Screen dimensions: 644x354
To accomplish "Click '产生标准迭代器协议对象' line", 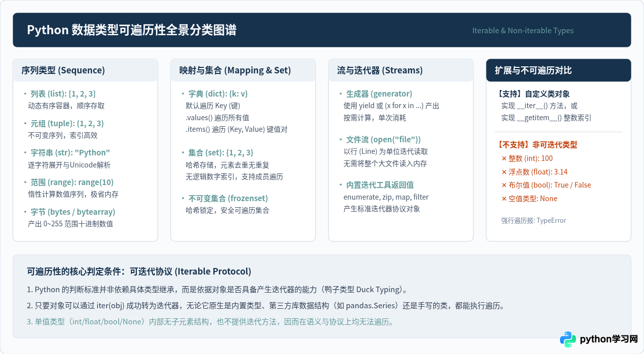I will 382,209.
